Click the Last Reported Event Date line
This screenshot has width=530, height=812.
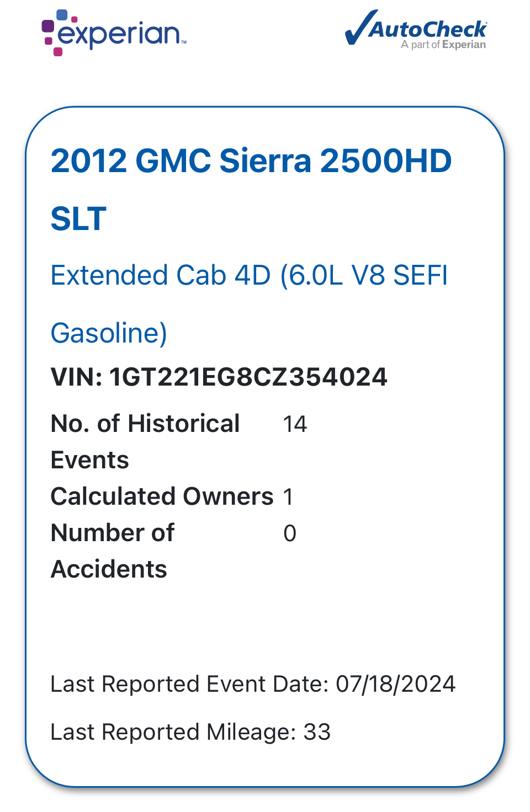[x=253, y=684]
